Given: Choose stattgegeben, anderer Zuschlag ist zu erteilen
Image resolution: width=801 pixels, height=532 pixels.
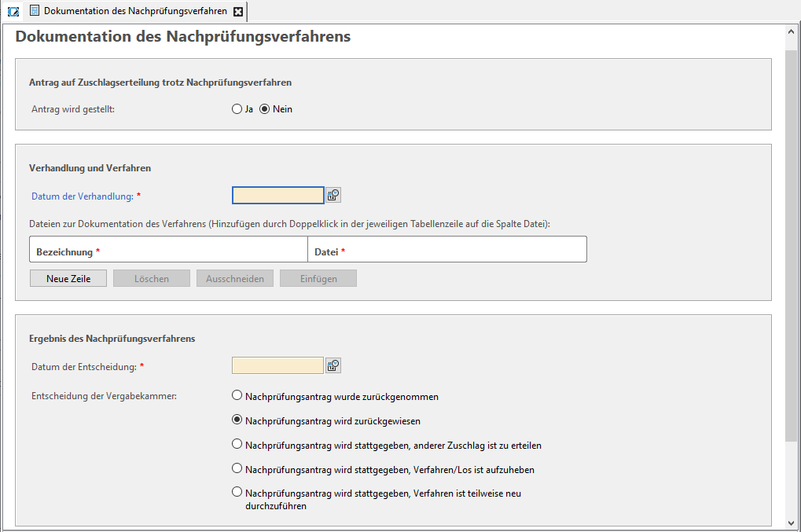Looking at the screenshot, I should pos(237,444).
